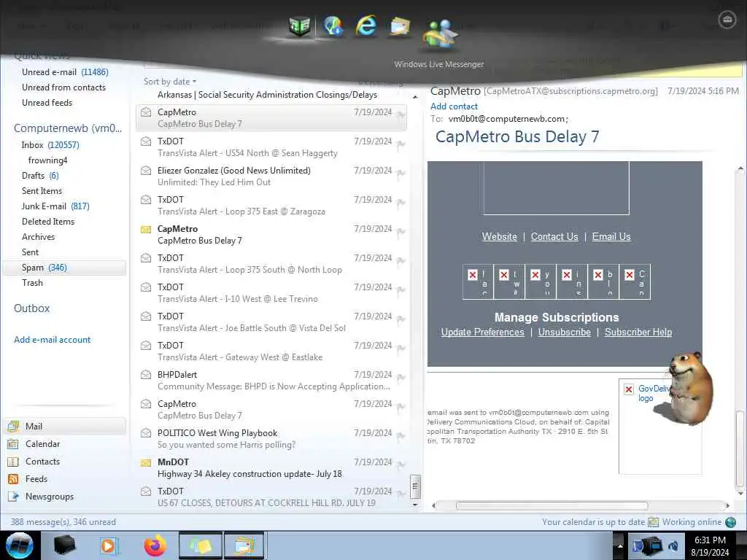Click Add e-mail account
The image size is (747, 560).
pos(53,340)
